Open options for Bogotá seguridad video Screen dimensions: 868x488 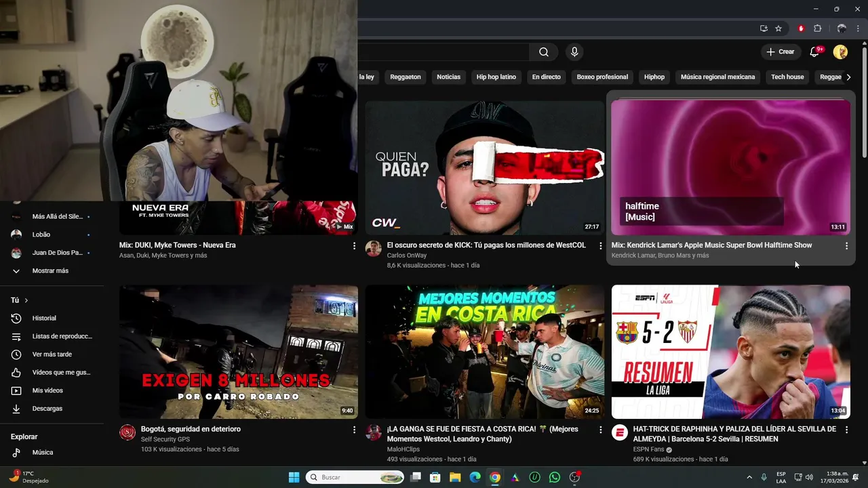pos(354,430)
